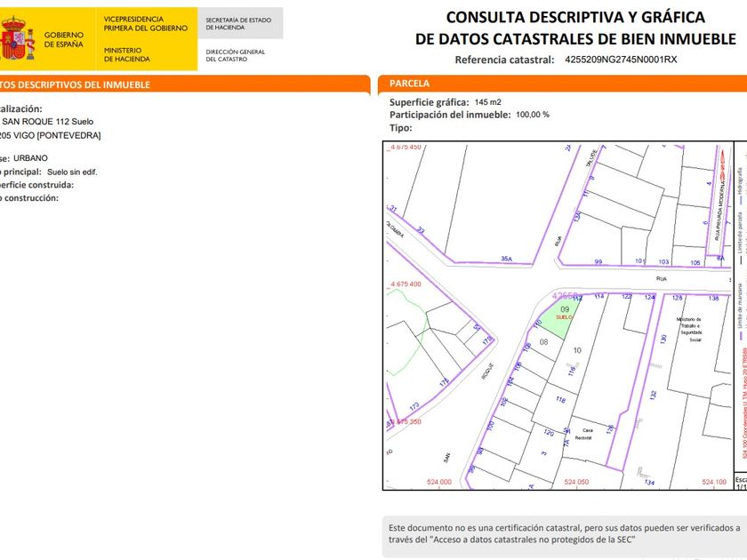747x560 pixels.
Task: Click the "Referencia catastral:" label
Action: pyautogui.click(x=504, y=60)
